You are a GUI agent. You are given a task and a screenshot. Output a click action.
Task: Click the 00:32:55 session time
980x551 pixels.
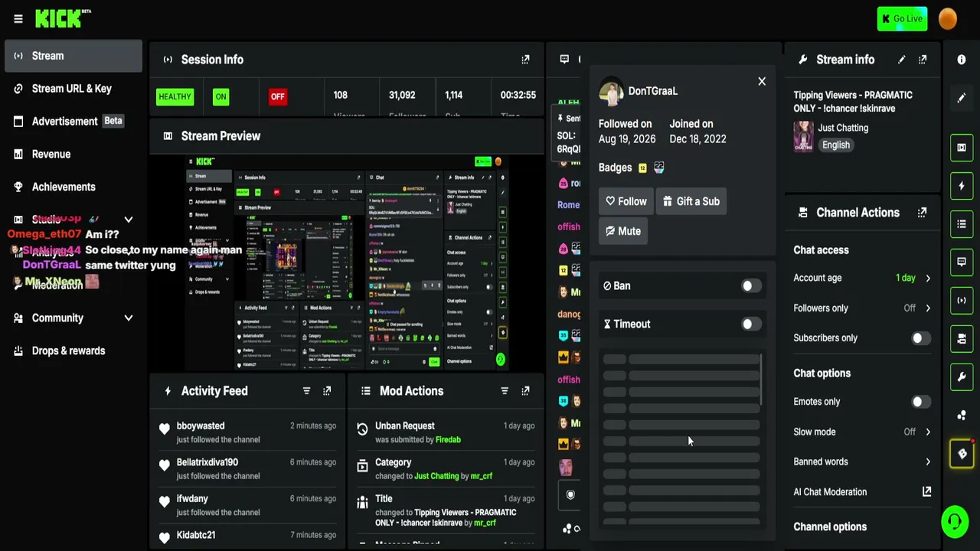pyautogui.click(x=518, y=95)
